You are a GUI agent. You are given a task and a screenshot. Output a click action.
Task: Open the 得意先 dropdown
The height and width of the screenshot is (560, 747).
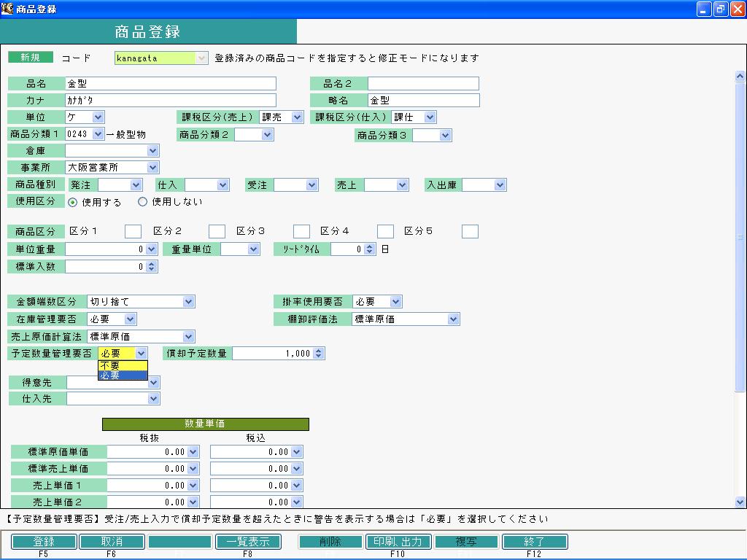(153, 382)
